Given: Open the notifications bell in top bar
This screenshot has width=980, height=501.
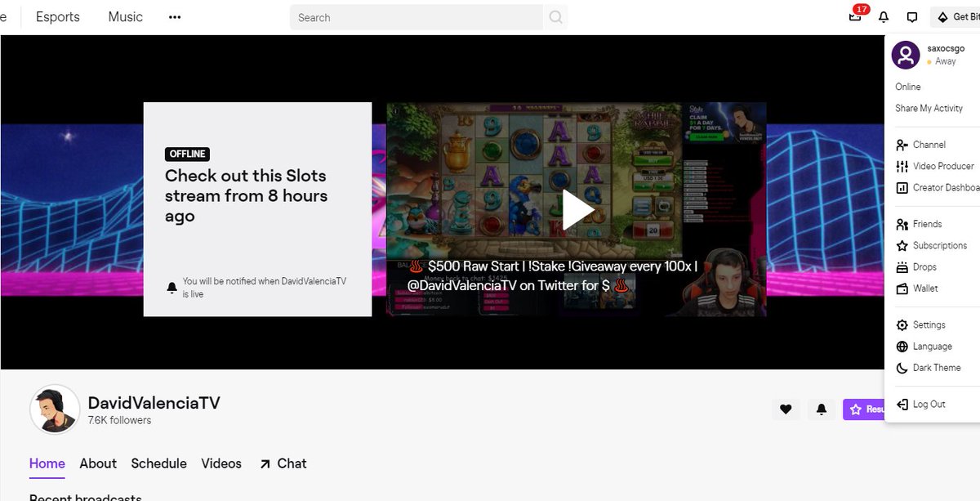Looking at the screenshot, I should click(x=884, y=17).
